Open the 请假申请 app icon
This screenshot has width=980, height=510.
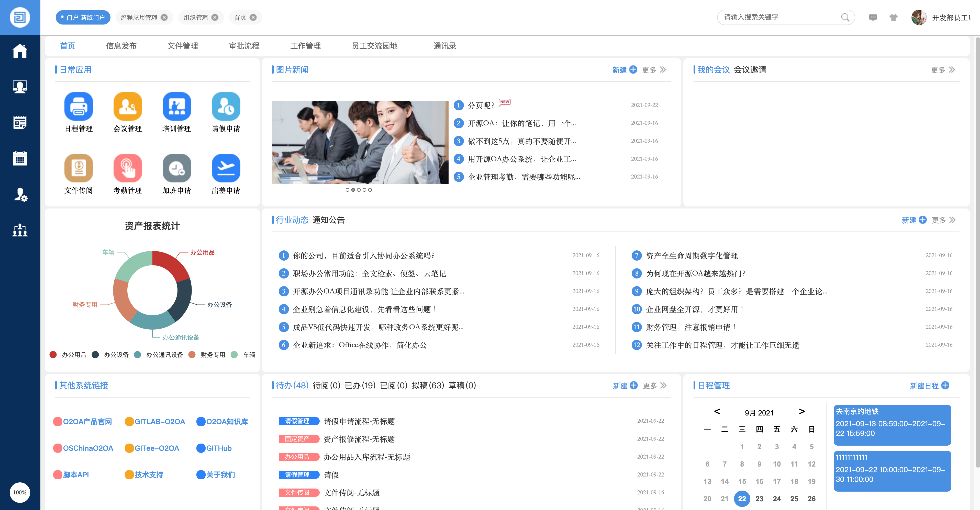[x=226, y=106]
